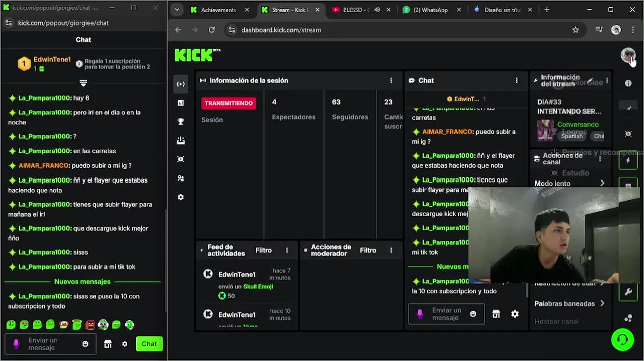Open the emoji picker in the popout chat
644x361 pixels.
point(85,344)
